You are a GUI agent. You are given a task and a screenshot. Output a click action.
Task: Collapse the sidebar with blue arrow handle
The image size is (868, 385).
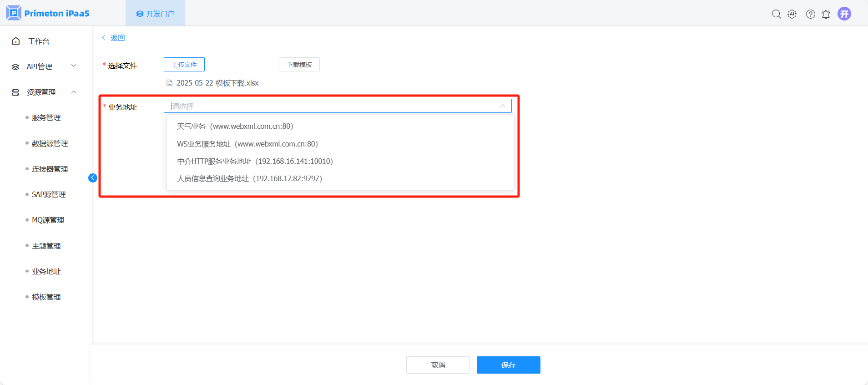93,178
